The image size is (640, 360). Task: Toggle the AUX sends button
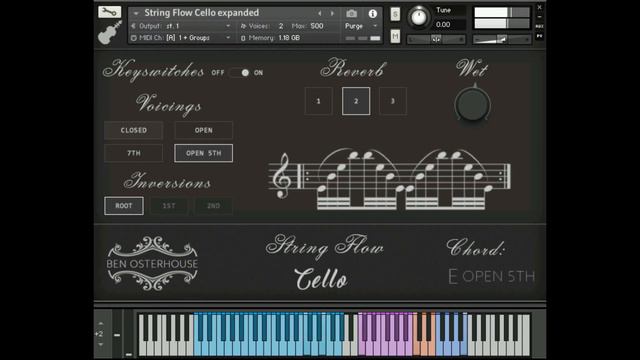539,26
